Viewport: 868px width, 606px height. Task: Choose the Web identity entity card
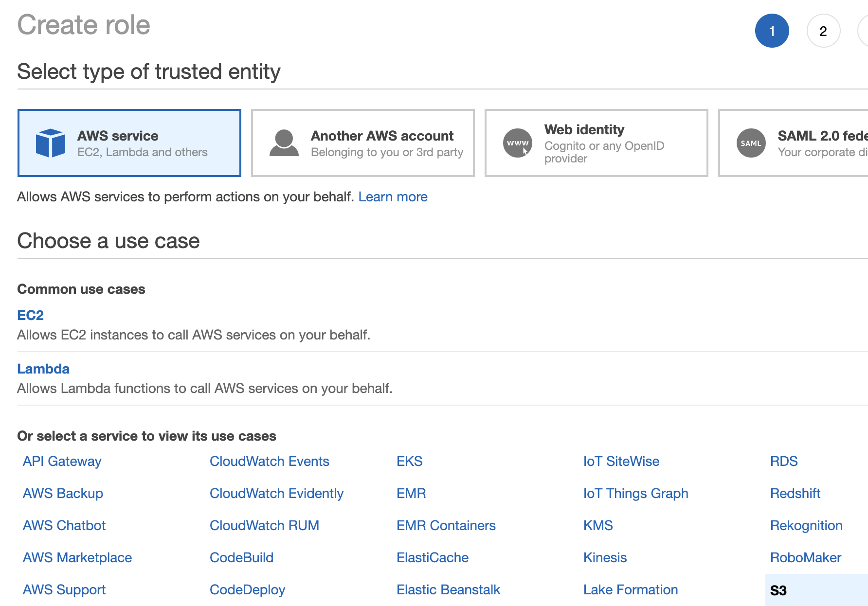[x=597, y=143]
